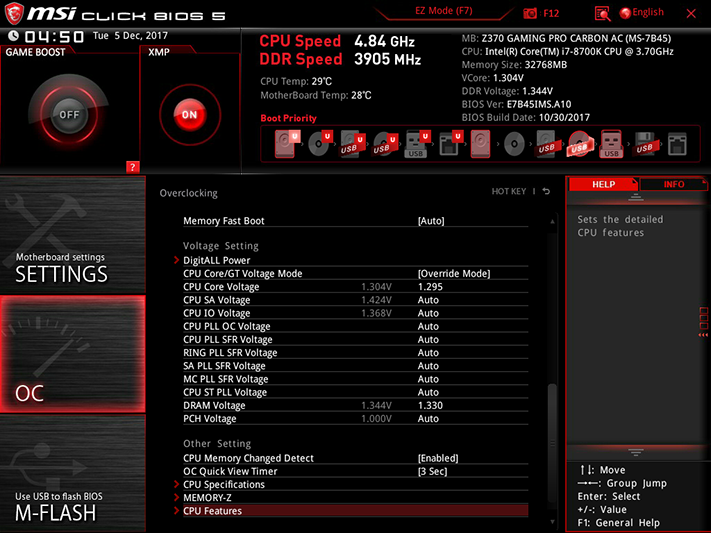711x533 pixels.
Task: Select the OC overclocking section
Action: click(x=73, y=354)
